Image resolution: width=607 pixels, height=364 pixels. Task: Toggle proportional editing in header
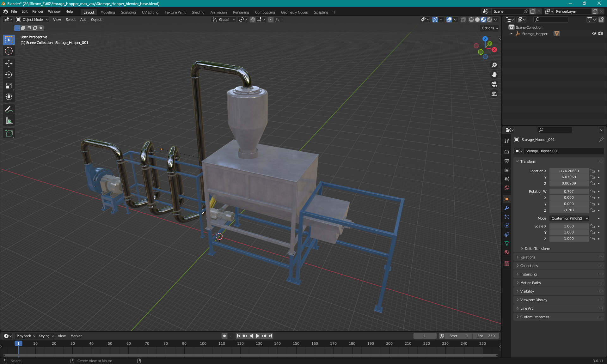coord(271,20)
